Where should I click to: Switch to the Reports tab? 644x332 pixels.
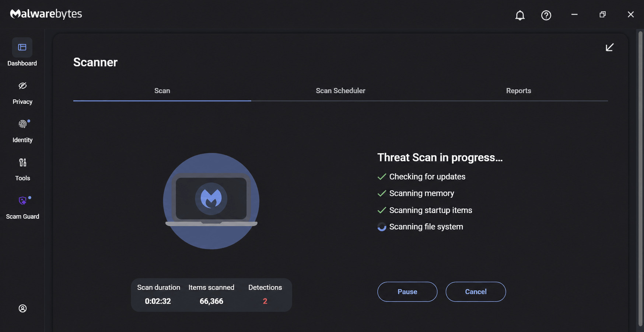[518, 91]
